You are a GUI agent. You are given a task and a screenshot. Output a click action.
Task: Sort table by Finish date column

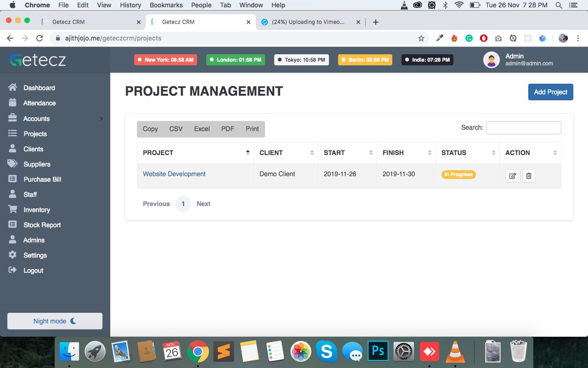[406, 153]
